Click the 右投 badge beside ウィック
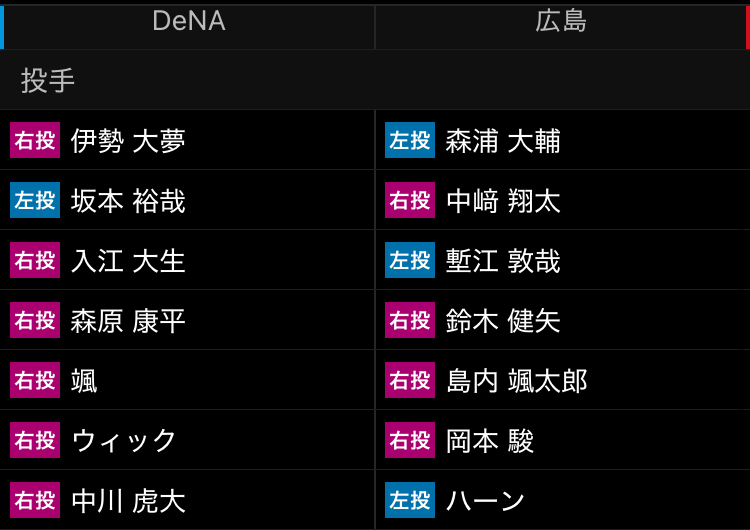The height and width of the screenshot is (530, 750). (35, 440)
